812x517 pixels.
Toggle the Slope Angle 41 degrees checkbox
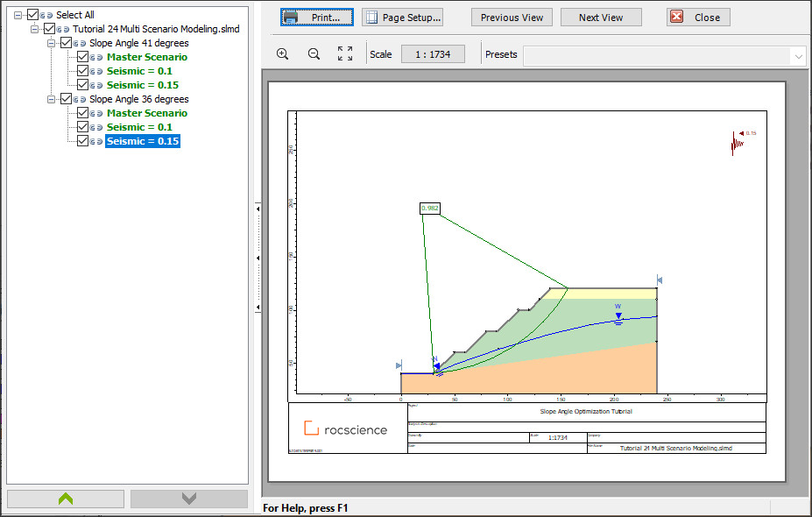pyautogui.click(x=66, y=42)
